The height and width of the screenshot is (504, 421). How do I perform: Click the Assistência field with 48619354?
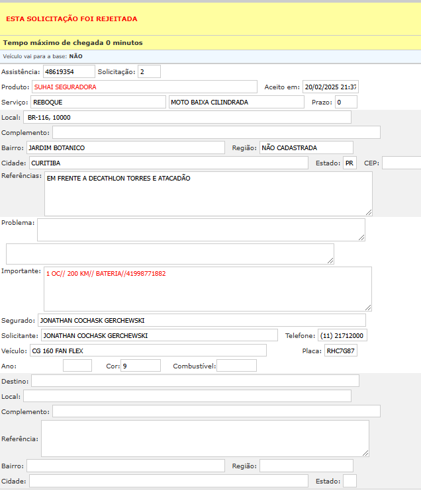click(x=69, y=71)
